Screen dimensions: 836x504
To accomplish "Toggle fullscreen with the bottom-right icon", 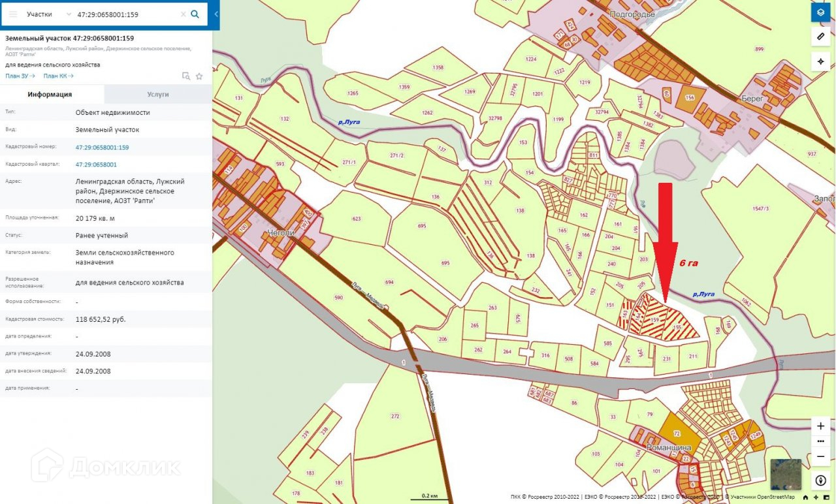I will pyautogui.click(x=828, y=497).
